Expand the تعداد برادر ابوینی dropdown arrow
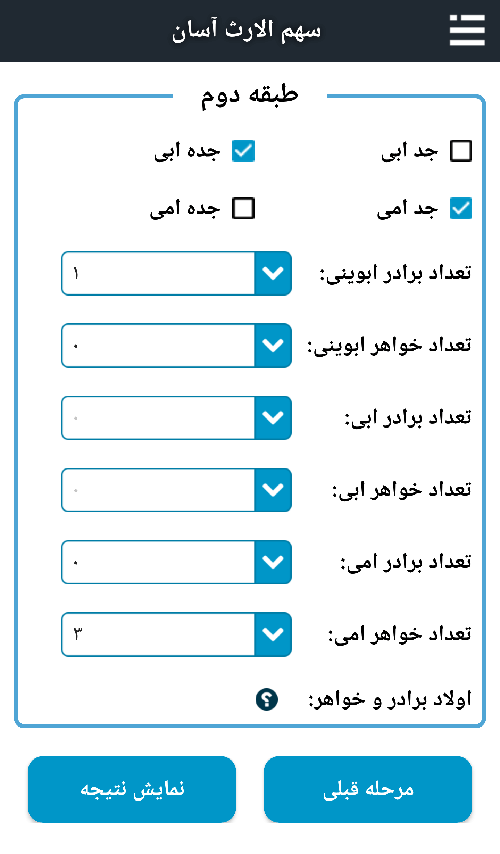The width and height of the screenshot is (500, 854). pos(273,273)
